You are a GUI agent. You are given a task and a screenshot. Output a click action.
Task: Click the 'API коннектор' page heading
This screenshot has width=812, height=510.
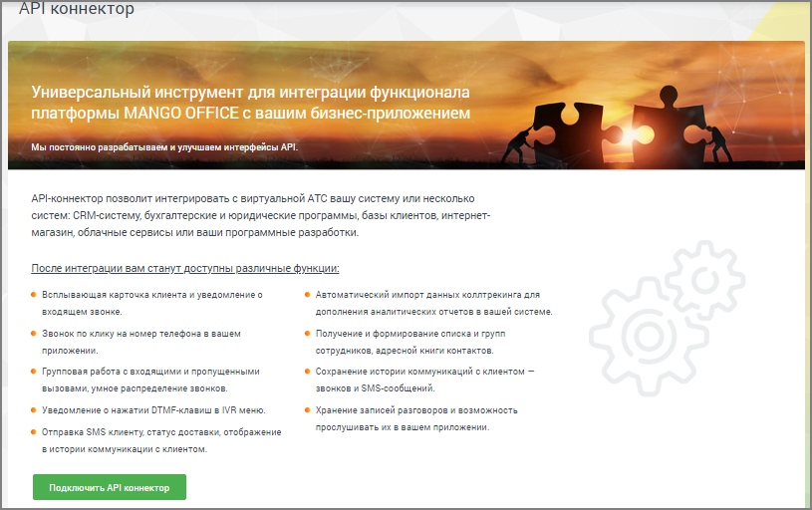pos(77,8)
